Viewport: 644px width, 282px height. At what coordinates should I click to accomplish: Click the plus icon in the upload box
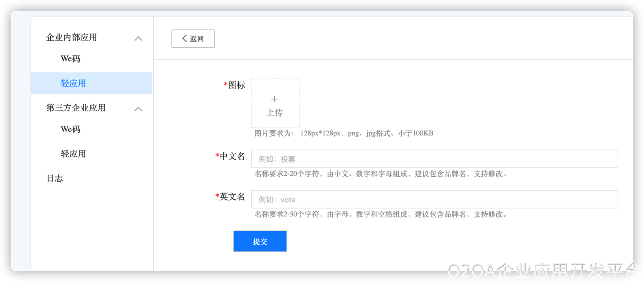[x=275, y=99]
